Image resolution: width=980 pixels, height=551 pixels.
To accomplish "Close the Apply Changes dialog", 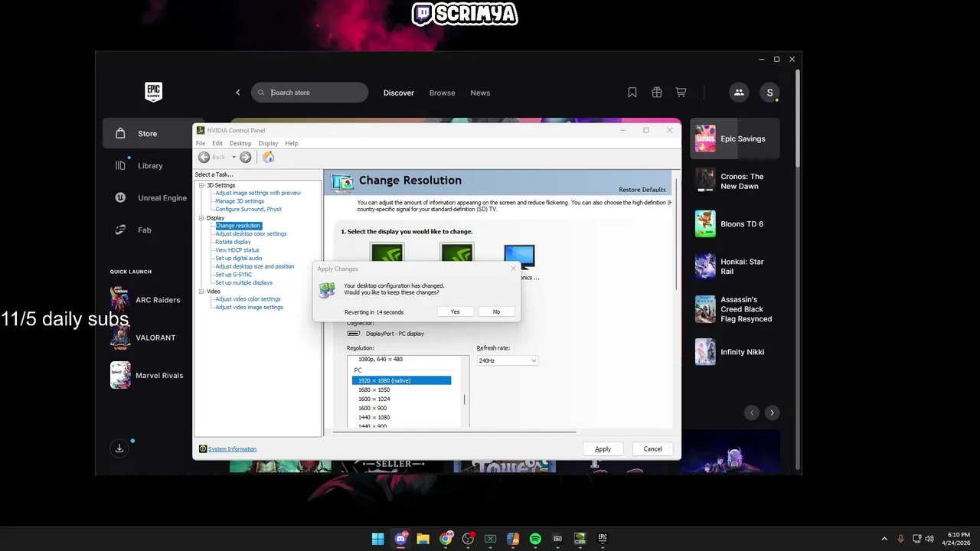I will coord(513,269).
